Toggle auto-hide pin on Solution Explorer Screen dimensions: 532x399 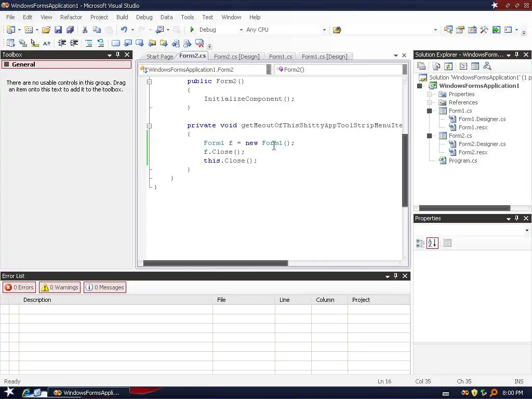[517, 54]
